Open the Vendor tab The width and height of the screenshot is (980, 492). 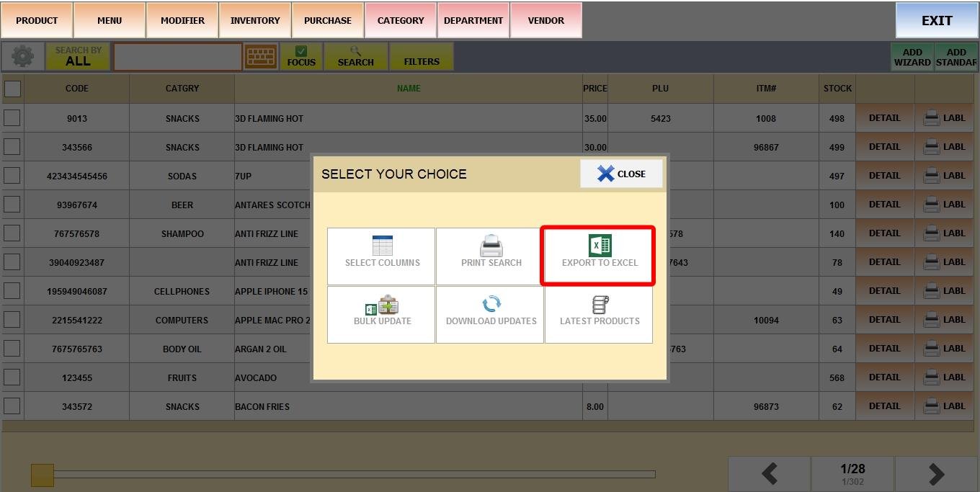(545, 20)
